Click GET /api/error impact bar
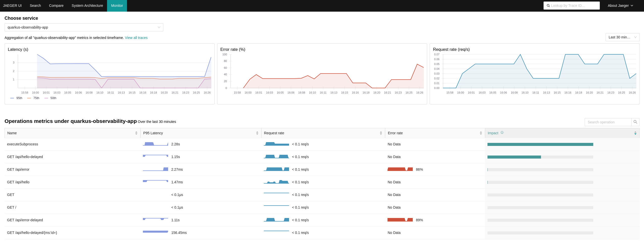Image resolution: width=644 pixels, height=241 pixels. click(540, 170)
